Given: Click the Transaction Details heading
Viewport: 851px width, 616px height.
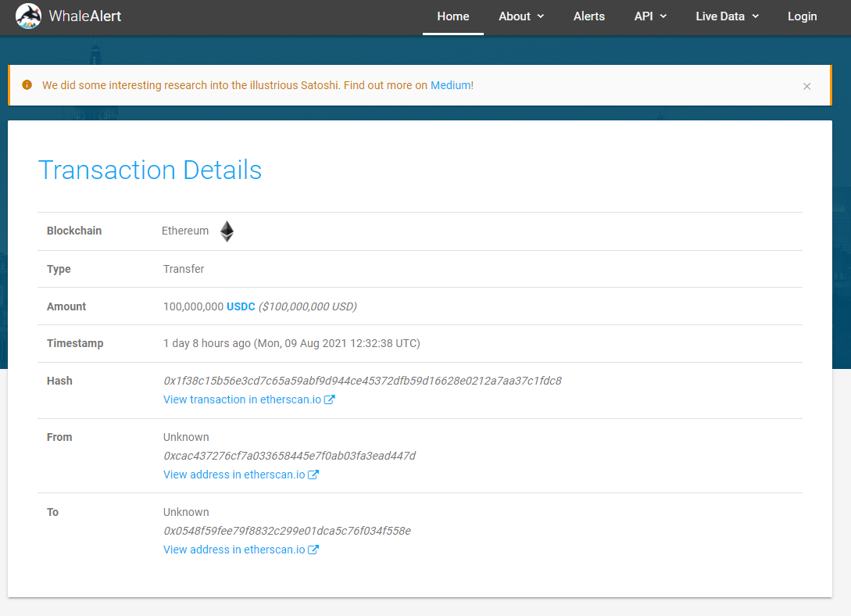Looking at the screenshot, I should [x=150, y=170].
